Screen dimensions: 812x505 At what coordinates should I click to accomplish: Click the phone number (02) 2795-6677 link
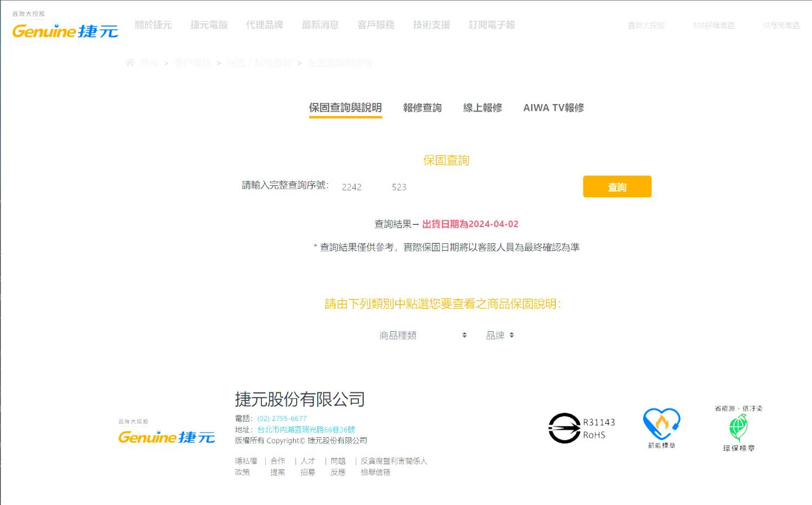coord(281,418)
